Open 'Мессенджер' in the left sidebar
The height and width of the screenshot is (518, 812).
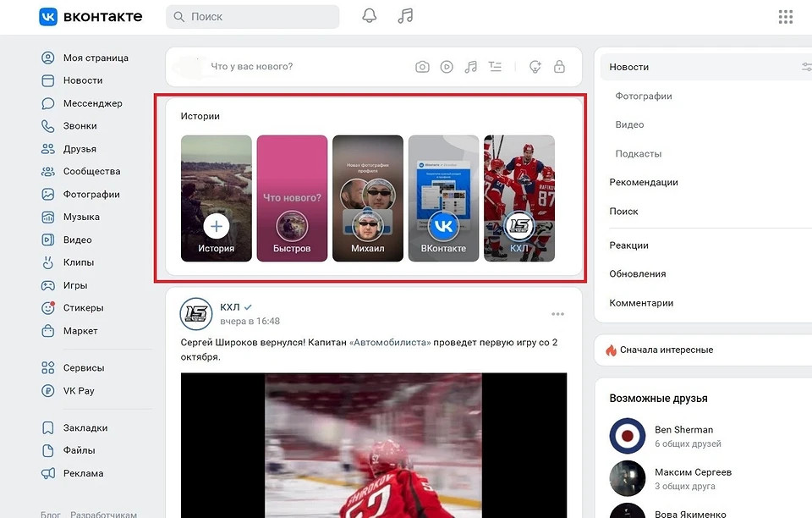(92, 103)
